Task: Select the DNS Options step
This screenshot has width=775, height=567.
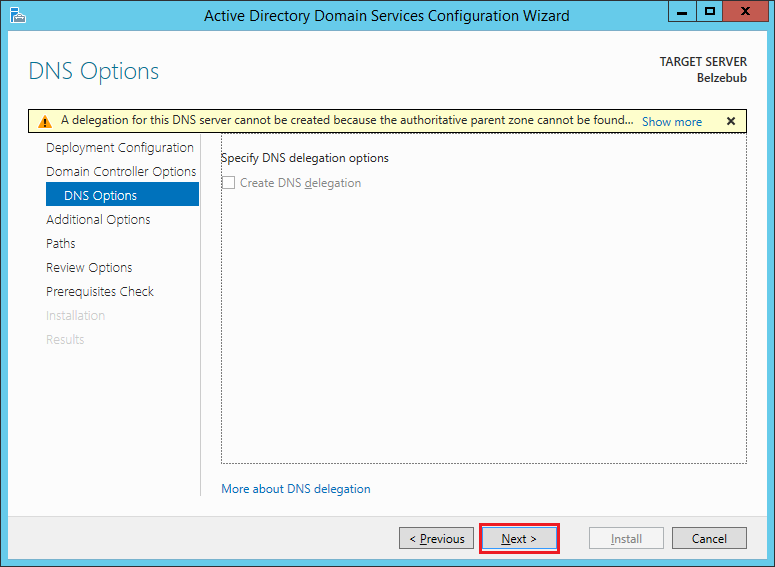Action: point(123,194)
